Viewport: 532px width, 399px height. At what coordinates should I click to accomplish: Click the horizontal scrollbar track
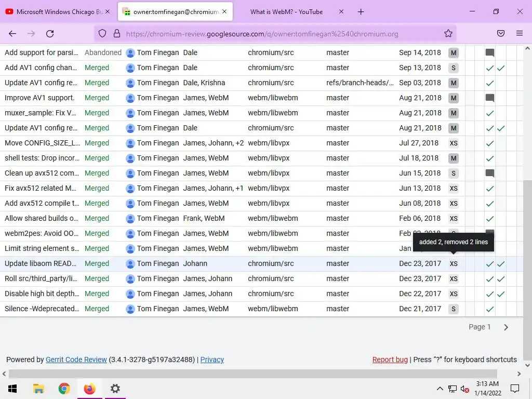click(x=253, y=374)
